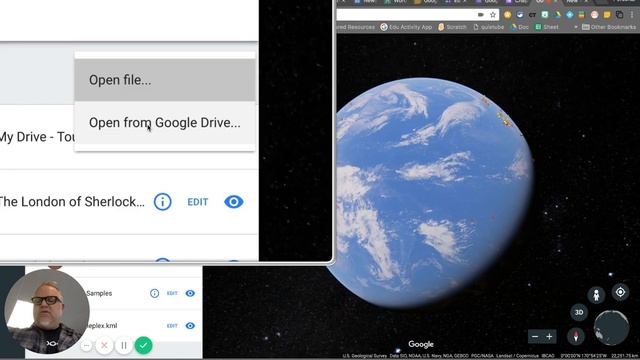Minimize the recorder controls with the minus button
Image resolution: width=640 pixels, height=360 pixels.
[x=86, y=346]
